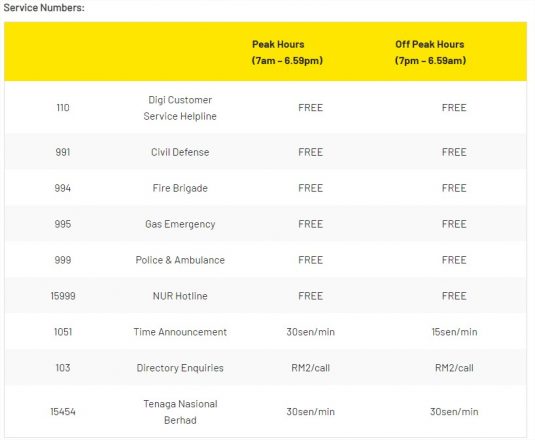Click the Service Numbers heading

pos(44,8)
